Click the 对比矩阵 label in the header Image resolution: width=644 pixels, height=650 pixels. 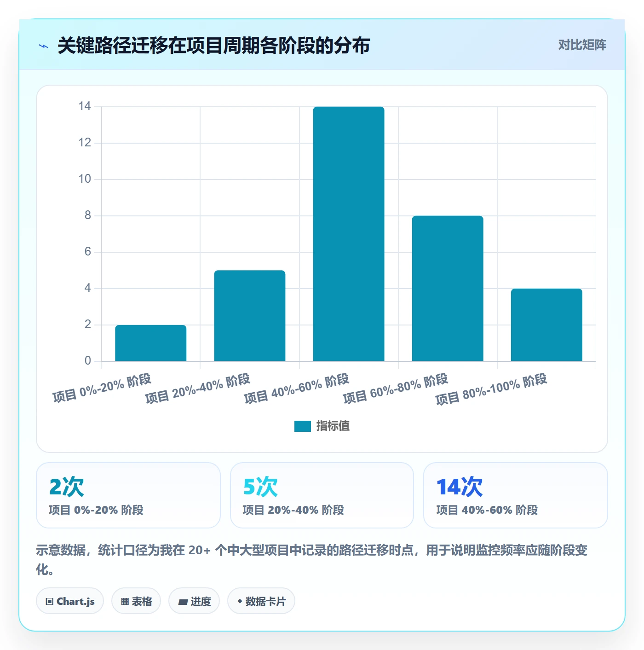582,45
